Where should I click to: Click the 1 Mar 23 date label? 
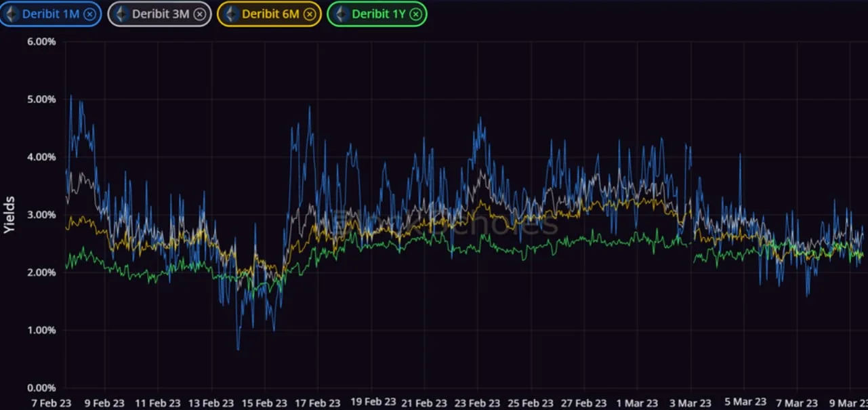tap(638, 403)
